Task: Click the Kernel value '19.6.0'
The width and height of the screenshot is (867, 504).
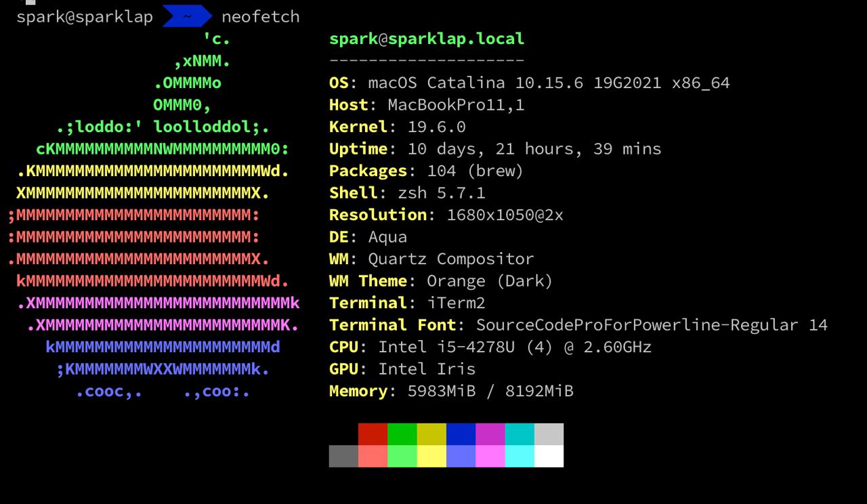Action: click(x=437, y=127)
